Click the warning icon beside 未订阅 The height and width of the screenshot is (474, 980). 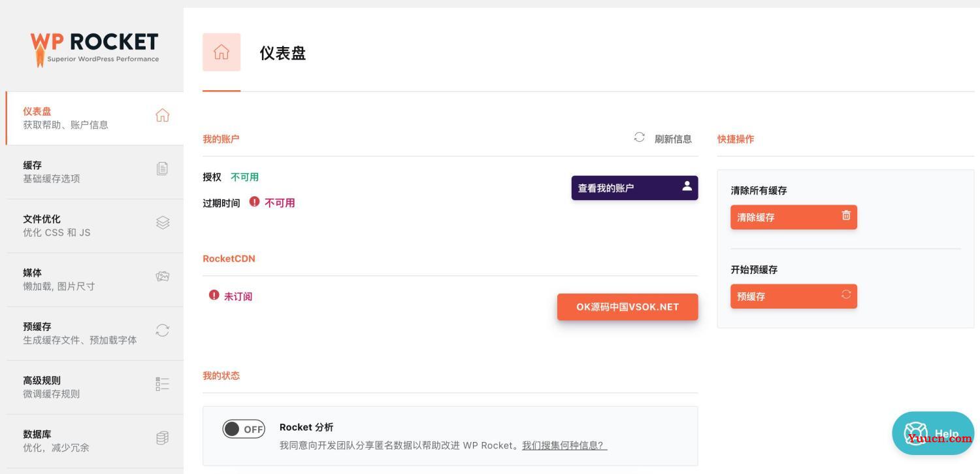pos(214,295)
